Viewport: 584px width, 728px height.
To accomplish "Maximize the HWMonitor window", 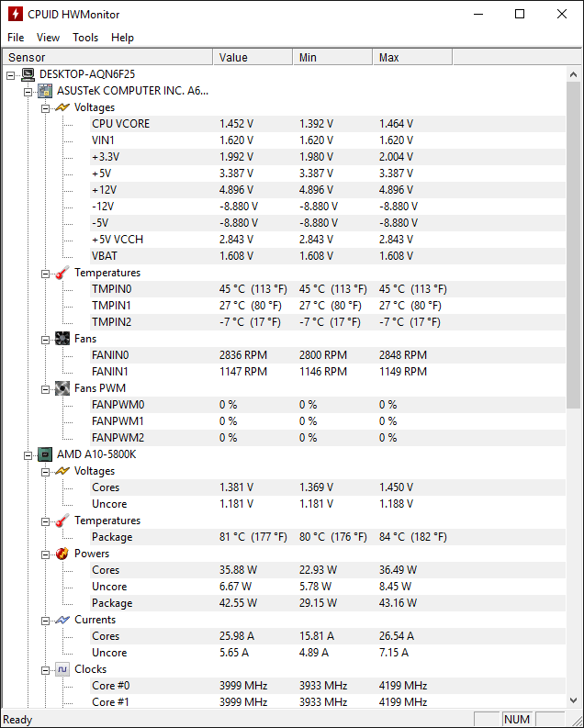I will pyautogui.click(x=520, y=14).
